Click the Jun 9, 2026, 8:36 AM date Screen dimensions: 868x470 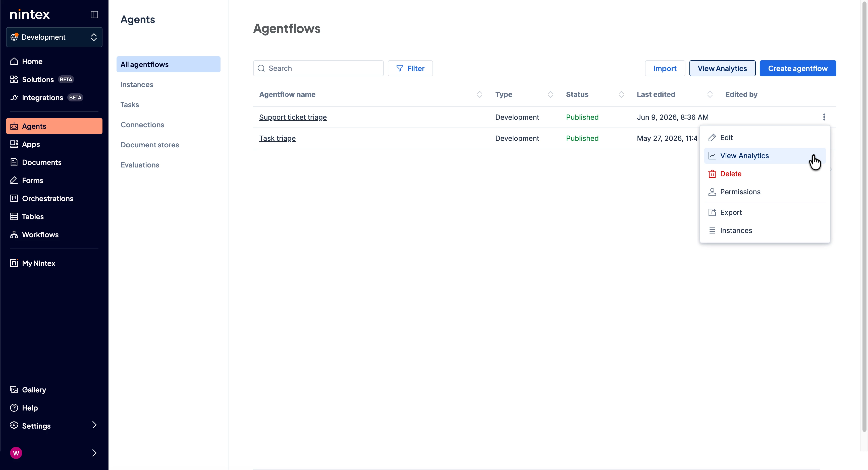(x=673, y=117)
